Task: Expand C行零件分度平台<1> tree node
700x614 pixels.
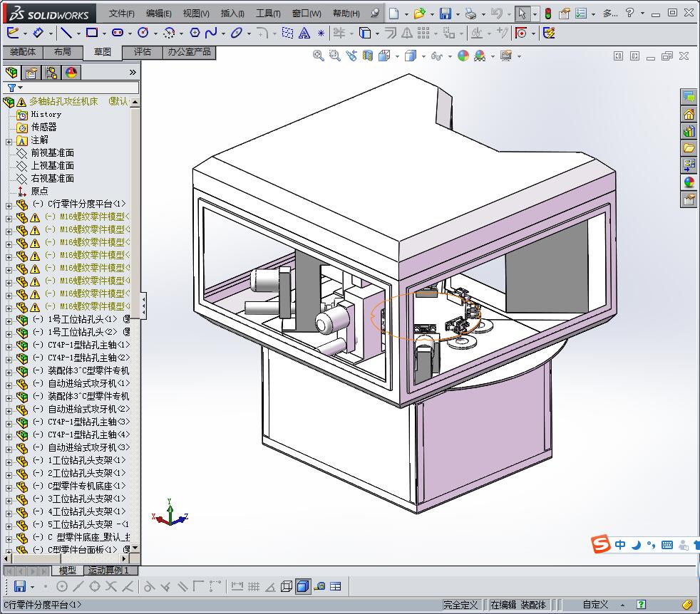Action: (9, 206)
